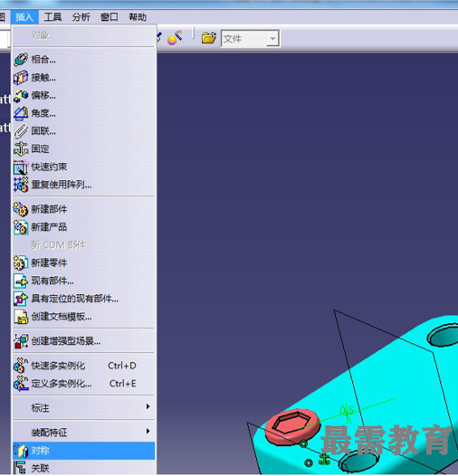Select the 固定 anchor icon
458x476 pixels.
coord(21,149)
